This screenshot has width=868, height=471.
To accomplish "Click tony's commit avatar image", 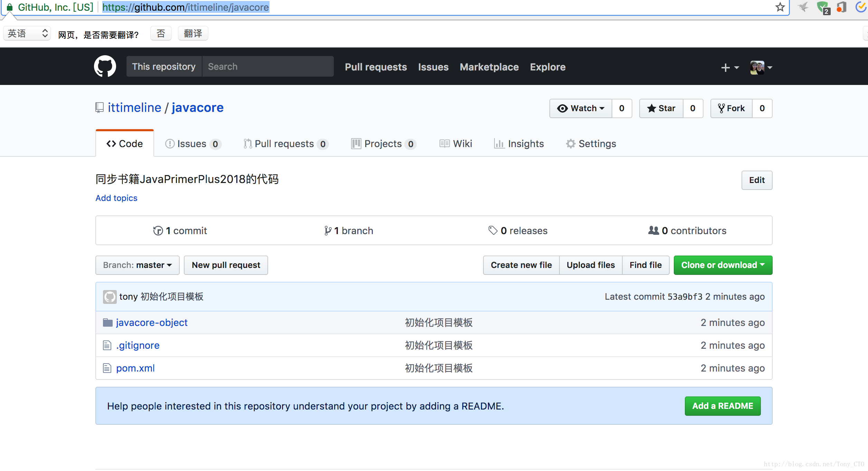I will pyautogui.click(x=110, y=297).
